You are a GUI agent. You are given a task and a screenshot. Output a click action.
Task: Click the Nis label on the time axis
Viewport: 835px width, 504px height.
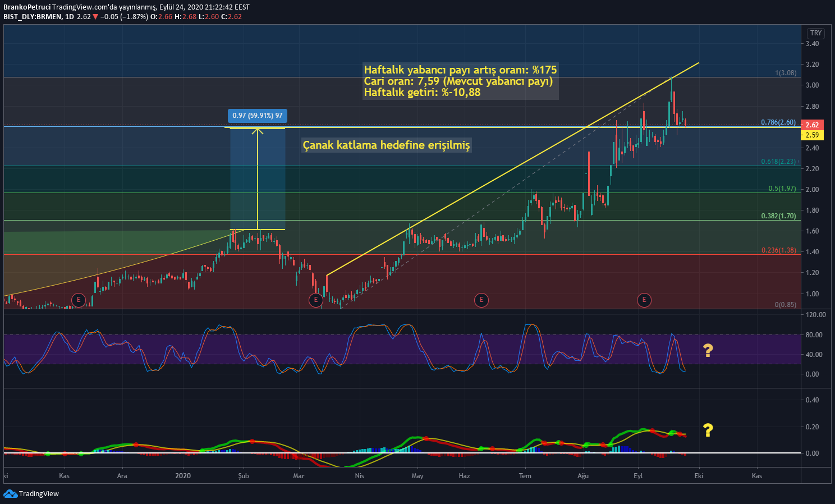(x=360, y=476)
